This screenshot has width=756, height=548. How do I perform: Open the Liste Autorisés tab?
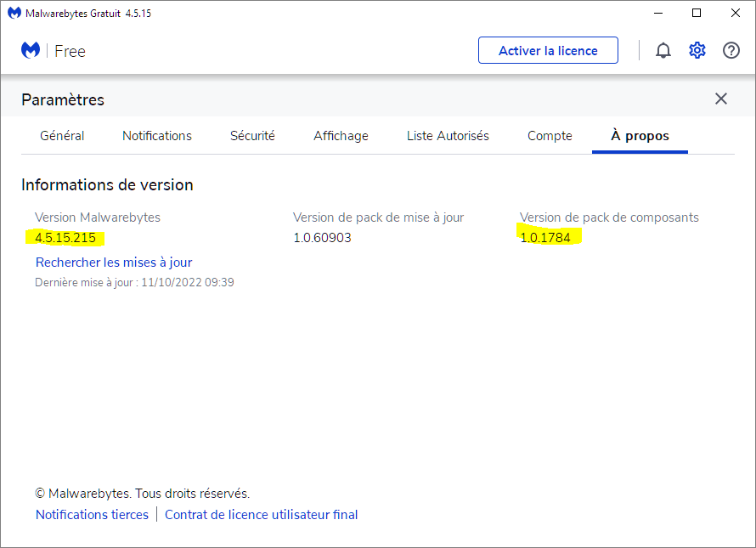coord(448,136)
